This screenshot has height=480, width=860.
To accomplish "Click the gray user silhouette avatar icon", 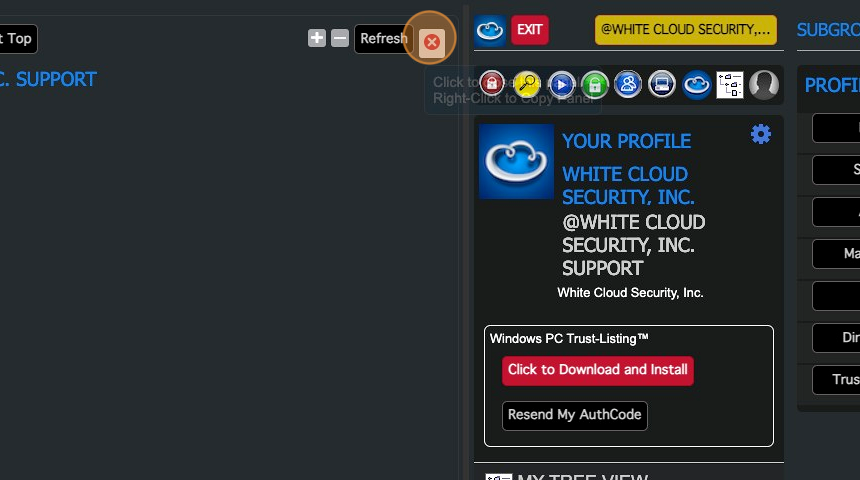I will (764, 85).
